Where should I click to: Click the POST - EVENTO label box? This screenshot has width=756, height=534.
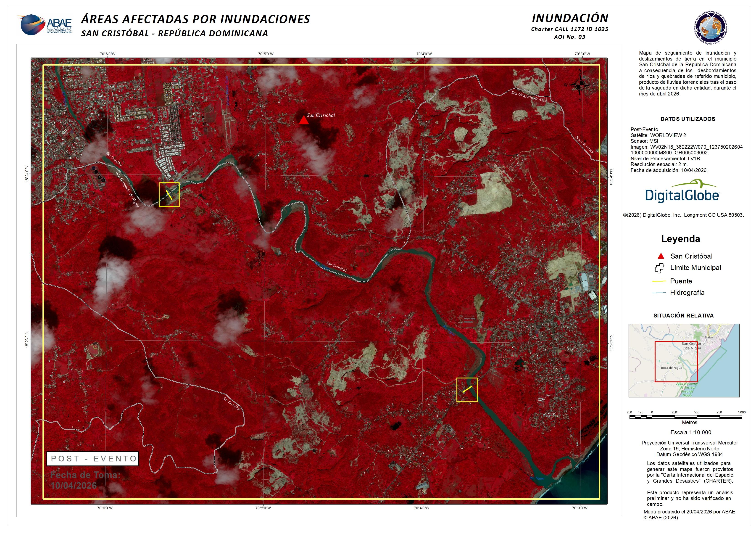pyautogui.click(x=92, y=459)
